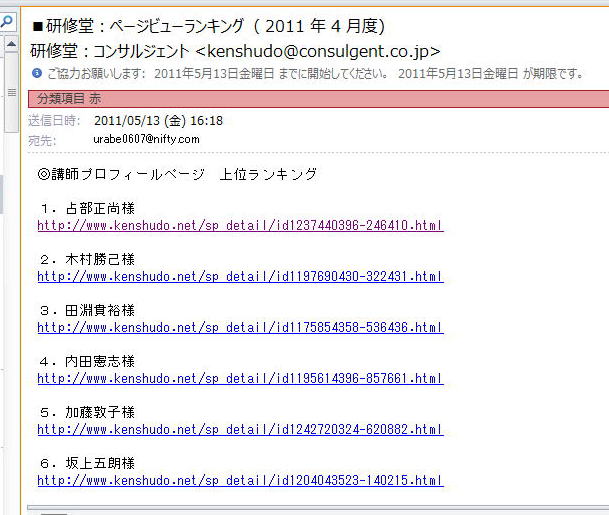Click the scroll-up arrow in left pane
Screen dimensions: 609x515
point(12,44)
